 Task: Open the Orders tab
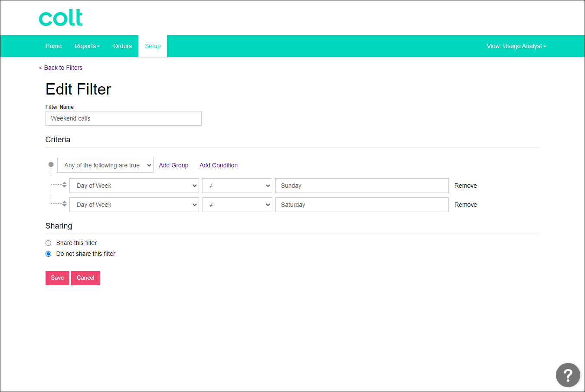pyautogui.click(x=122, y=46)
